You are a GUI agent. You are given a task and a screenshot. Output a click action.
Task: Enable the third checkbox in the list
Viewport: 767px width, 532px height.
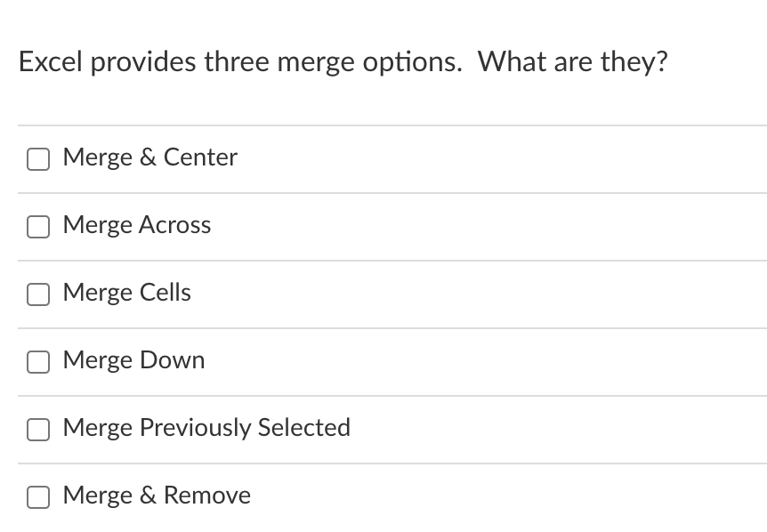pos(38,294)
